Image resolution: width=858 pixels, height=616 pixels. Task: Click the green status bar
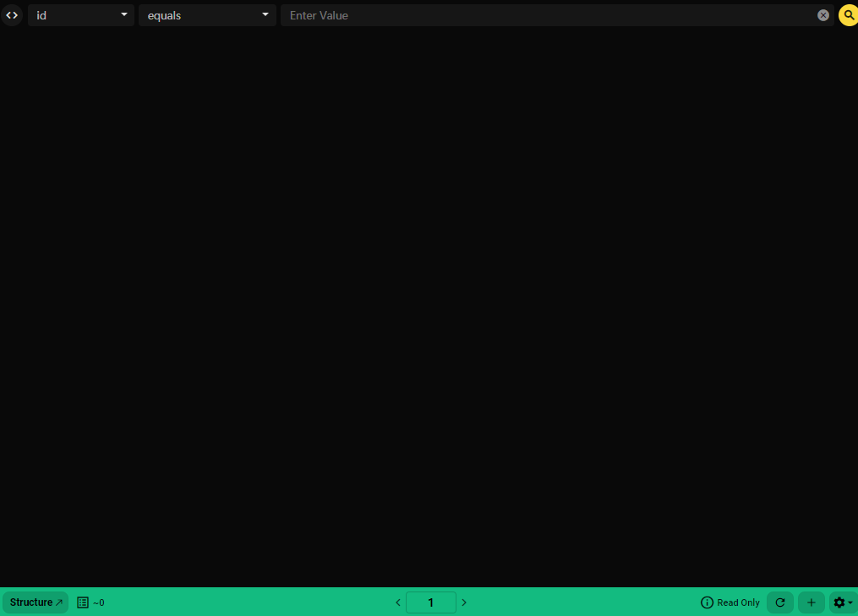pos(254,602)
